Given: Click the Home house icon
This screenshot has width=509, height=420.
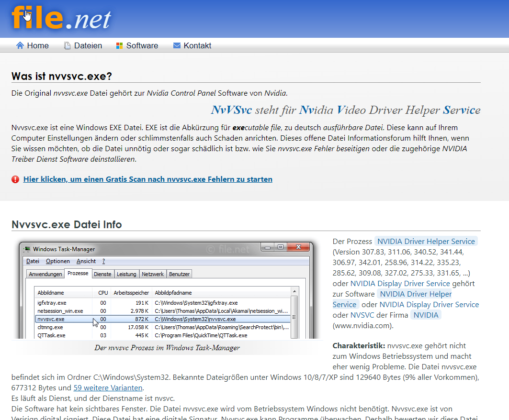Looking at the screenshot, I should tap(20, 45).
